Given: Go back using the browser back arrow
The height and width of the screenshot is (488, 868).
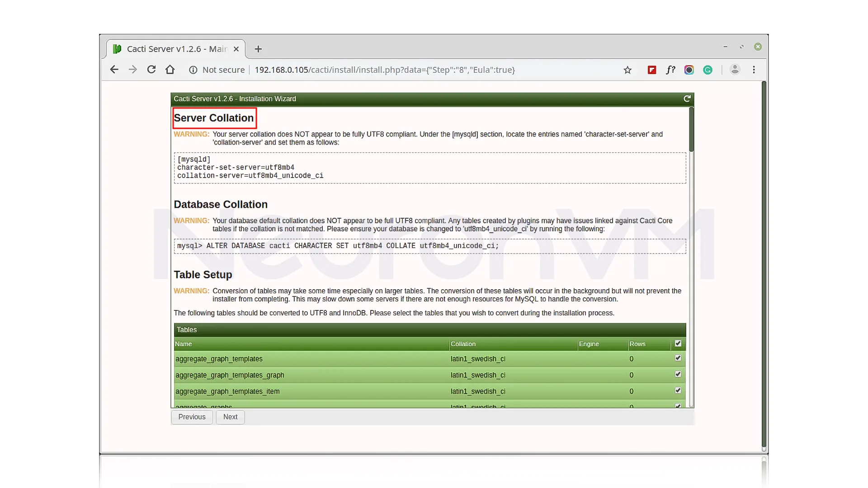Looking at the screenshot, I should click(114, 70).
